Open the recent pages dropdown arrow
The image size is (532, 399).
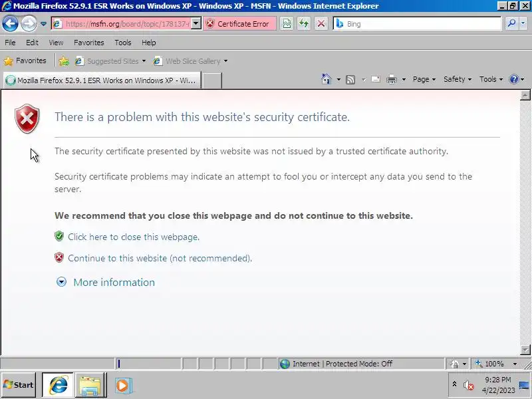43,24
